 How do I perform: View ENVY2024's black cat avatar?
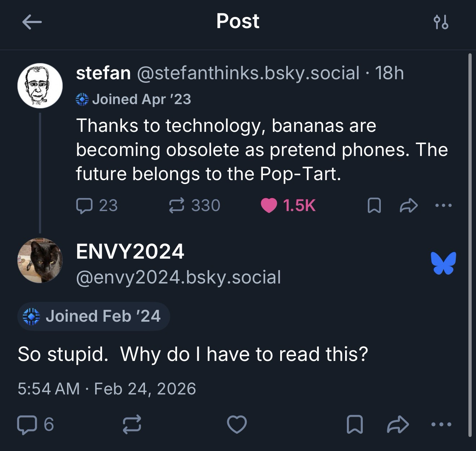pyautogui.click(x=40, y=260)
